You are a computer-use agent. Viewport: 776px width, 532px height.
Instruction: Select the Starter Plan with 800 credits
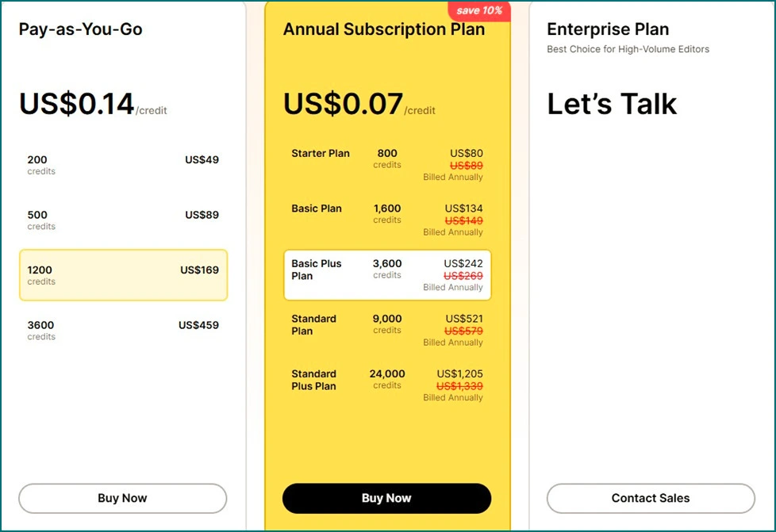387,165
